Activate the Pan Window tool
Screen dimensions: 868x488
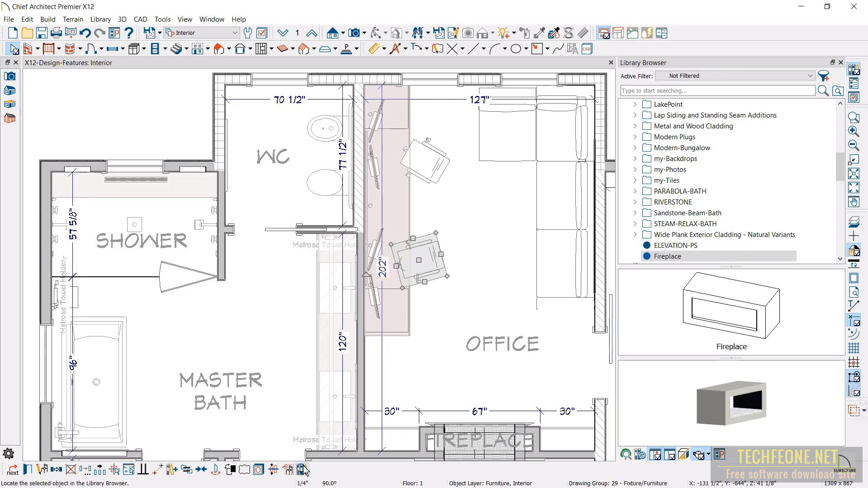pos(854,202)
